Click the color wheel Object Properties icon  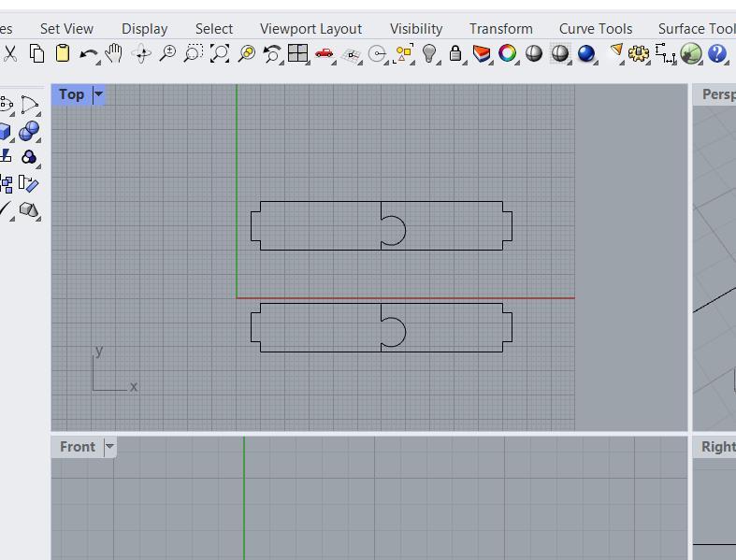[508, 53]
